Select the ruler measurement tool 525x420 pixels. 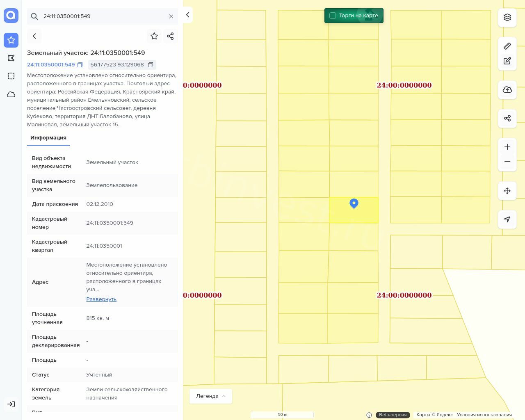tap(507, 46)
